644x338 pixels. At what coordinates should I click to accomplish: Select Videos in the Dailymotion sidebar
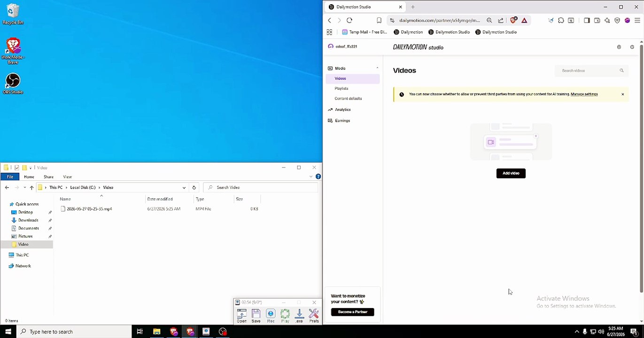pos(353,78)
